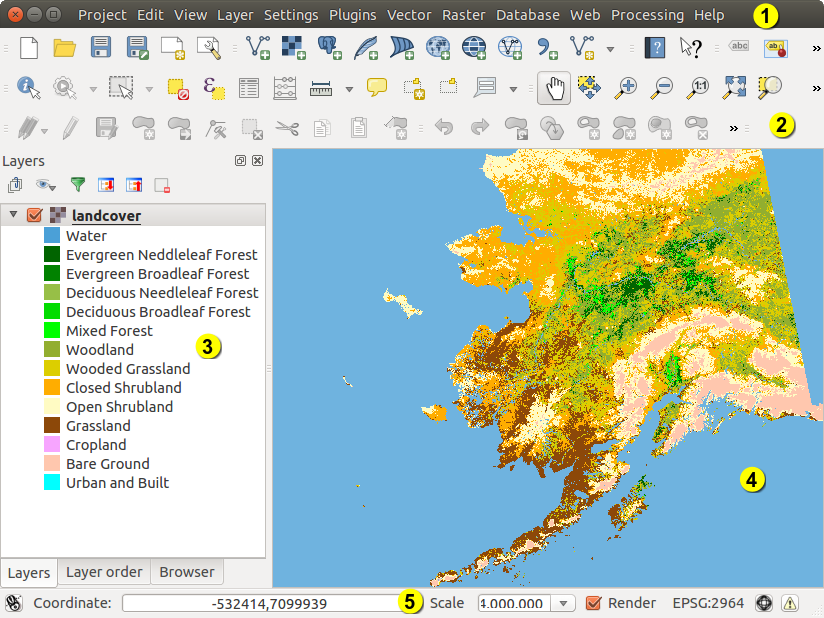Toggle the mouse extents icon beside Coordinate
824x618 pixels.
[x=14, y=603]
